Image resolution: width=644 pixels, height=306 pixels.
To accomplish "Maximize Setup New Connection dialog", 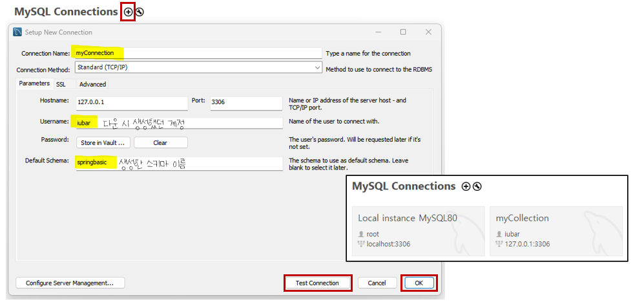I will [403, 32].
